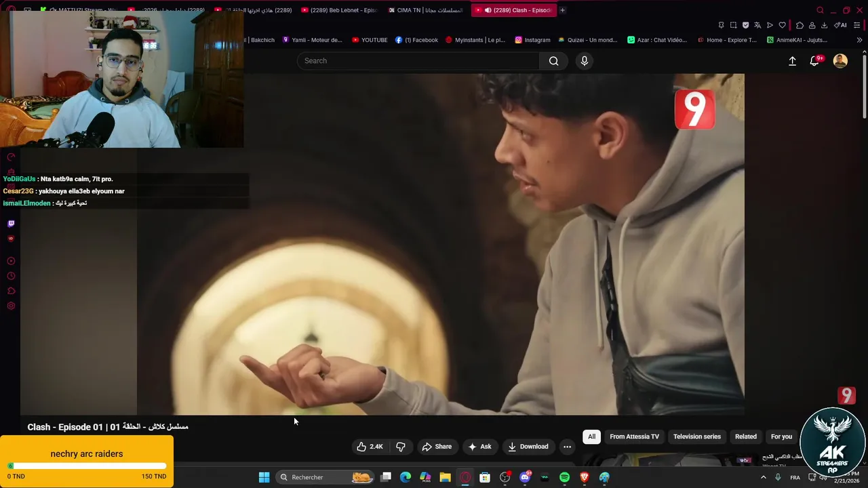Click the YoDiiGaUs chat message
Screen dimensions: 868x488
58,179
